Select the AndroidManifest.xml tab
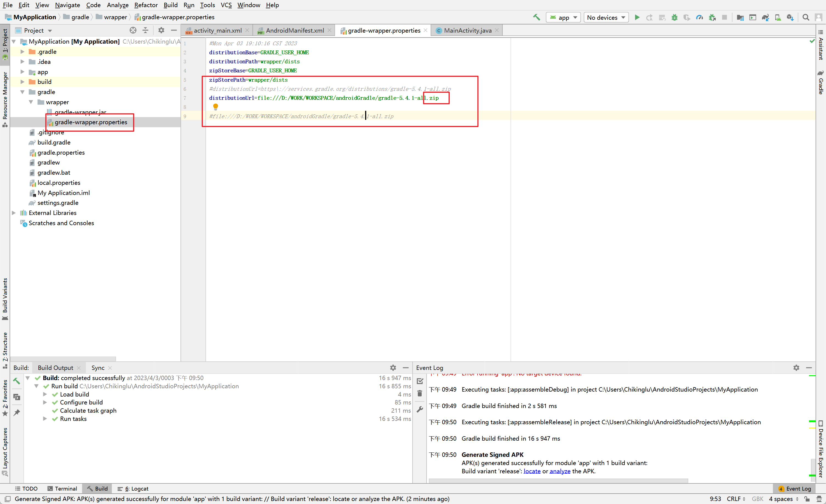The height and width of the screenshot is (504, 826). [294, 30]
